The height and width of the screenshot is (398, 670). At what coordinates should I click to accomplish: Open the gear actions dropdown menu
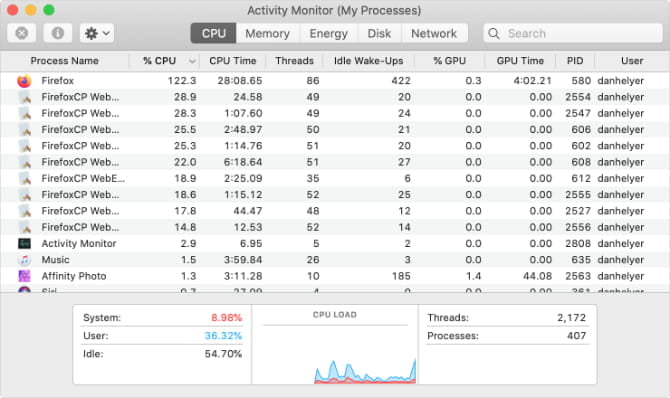click(97, 33)
